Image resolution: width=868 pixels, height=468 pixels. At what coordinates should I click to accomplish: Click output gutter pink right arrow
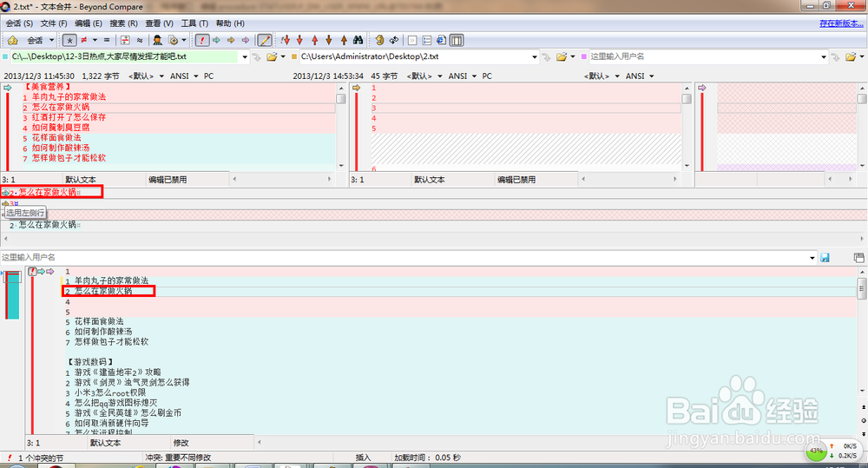[49, 272]
